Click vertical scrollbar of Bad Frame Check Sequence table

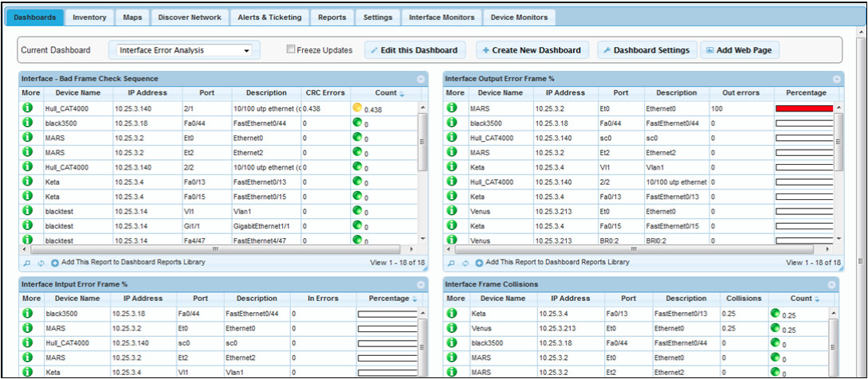(422, 143)
